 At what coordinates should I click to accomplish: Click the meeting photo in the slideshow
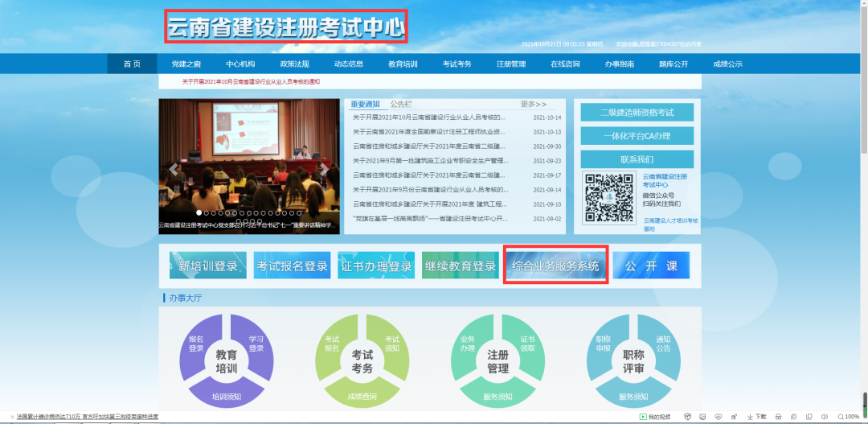[x=249, y=153]
